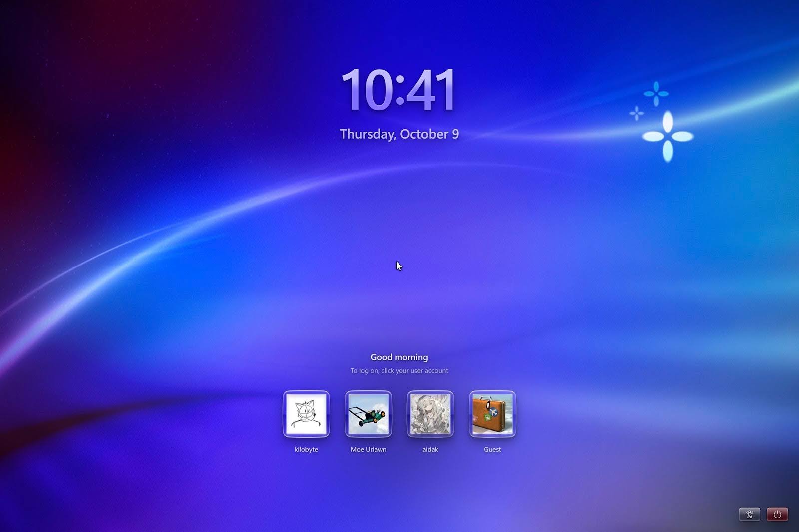Open the Ease of Access button
799x532 pixels.
coord(749,514)
